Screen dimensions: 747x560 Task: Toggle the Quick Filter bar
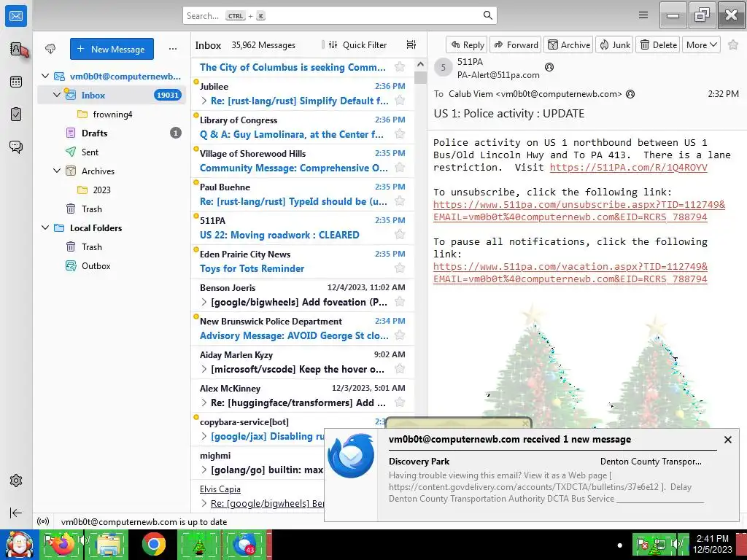click(357, 44)
